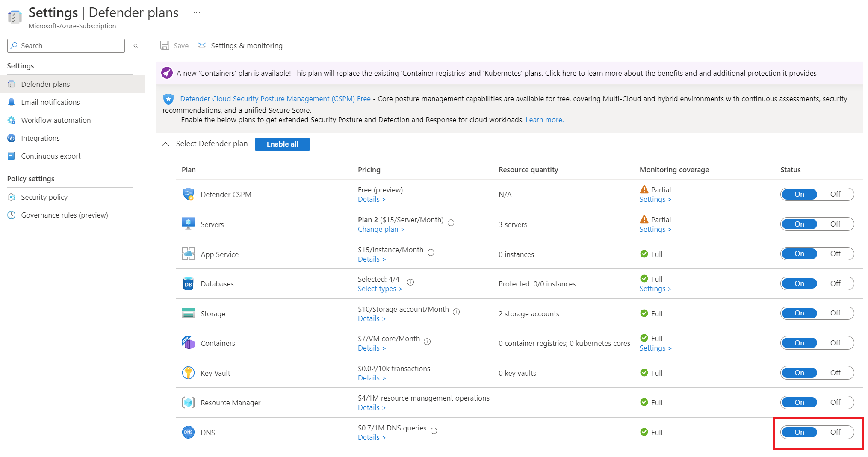Click info icon next to Databases Selected 4/4
The height and width of the screenshot is (457, 868).
pos(410,282)
